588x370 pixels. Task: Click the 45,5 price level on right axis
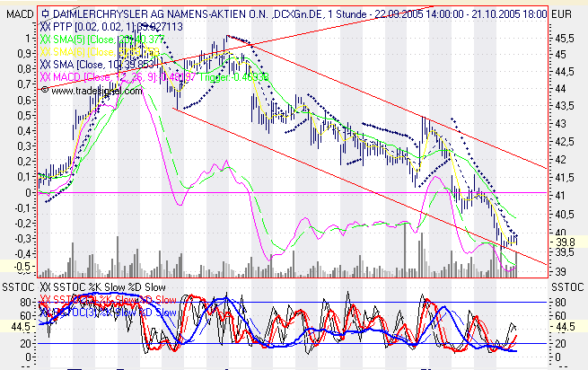(565, 39)
